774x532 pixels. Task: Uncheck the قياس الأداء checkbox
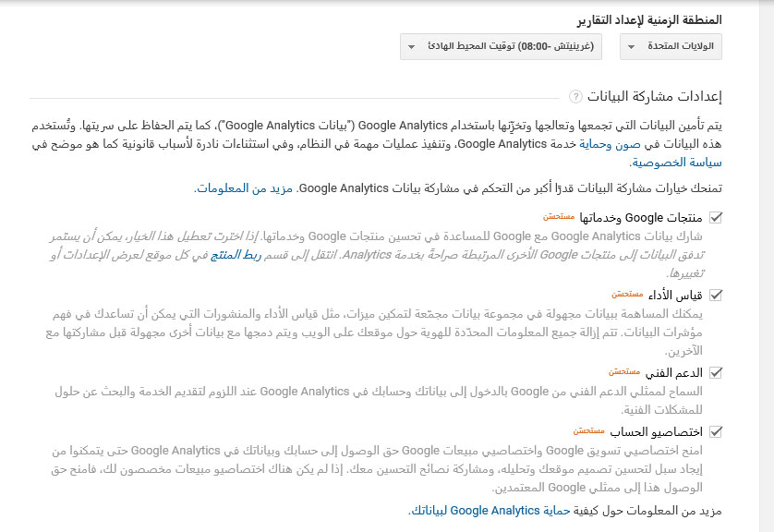click(716, 296)
